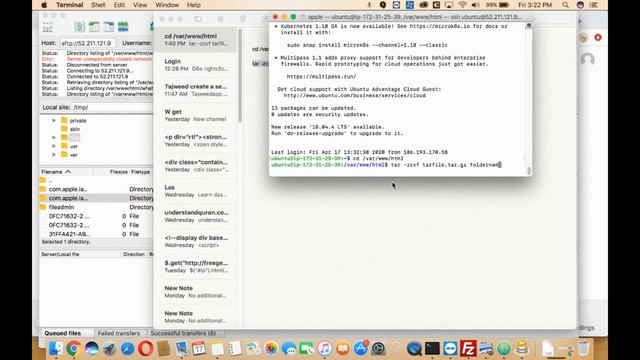Screen dimensions: 640x360
Task: Switch to Successful transfers tab
Action: pyautogui.click(x=183, y=333)
